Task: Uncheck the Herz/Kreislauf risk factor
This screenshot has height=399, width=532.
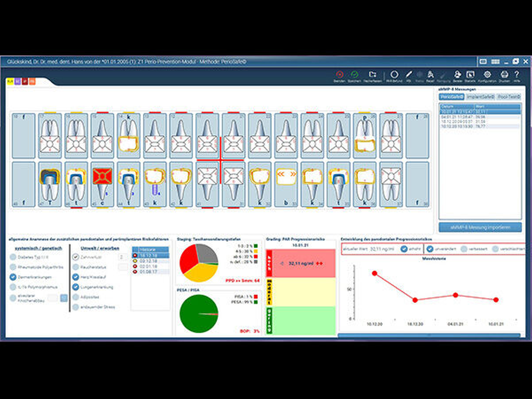Action: (75, 277)
